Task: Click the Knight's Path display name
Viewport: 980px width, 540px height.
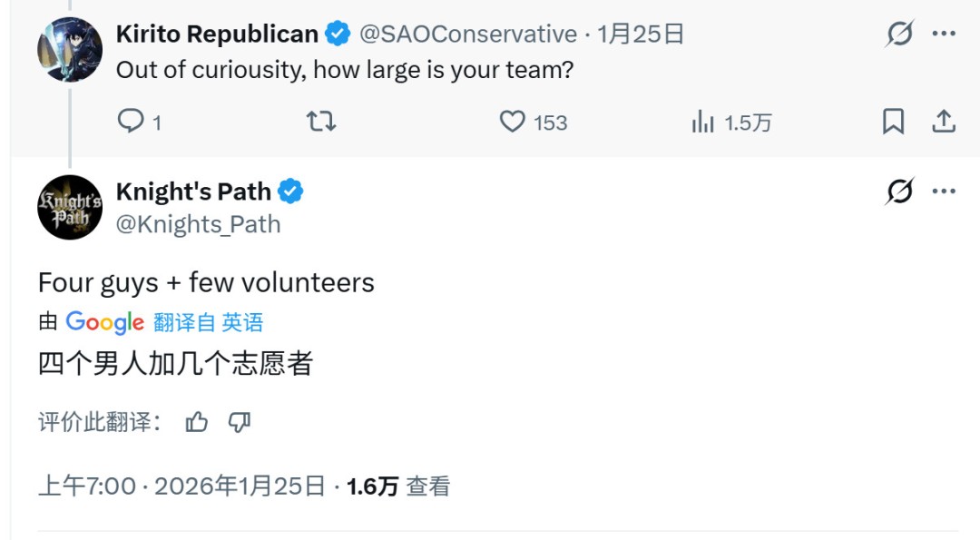Action: tap(193, 191)
